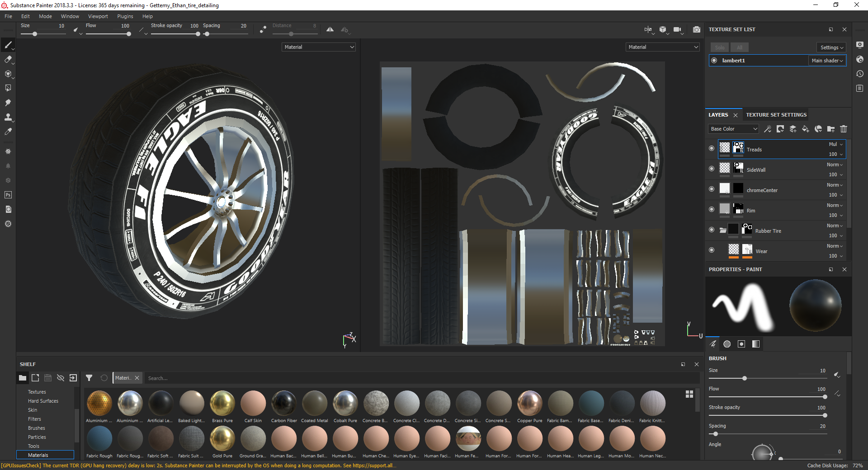The image size is (868, 470).
Task: Open the Base Color channel dropdown
Action: 733,129
